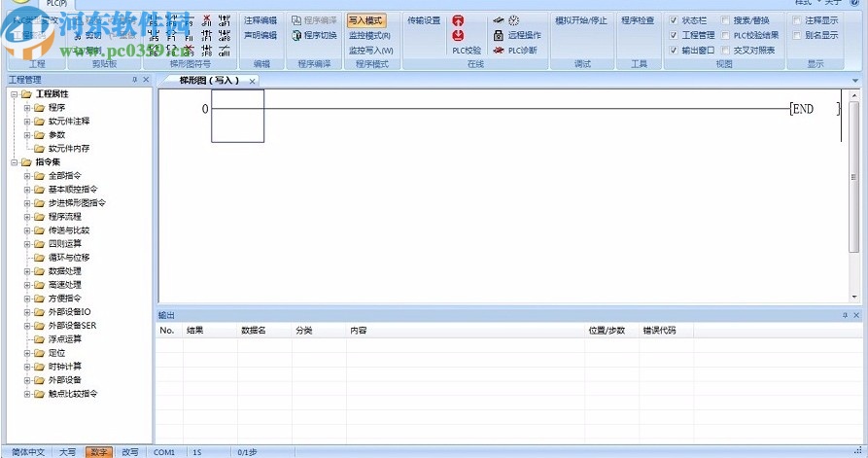Viewport: 868px width, 458px height.
Task: Enable the 别名显示 checkbox
Action: (797, 35)
